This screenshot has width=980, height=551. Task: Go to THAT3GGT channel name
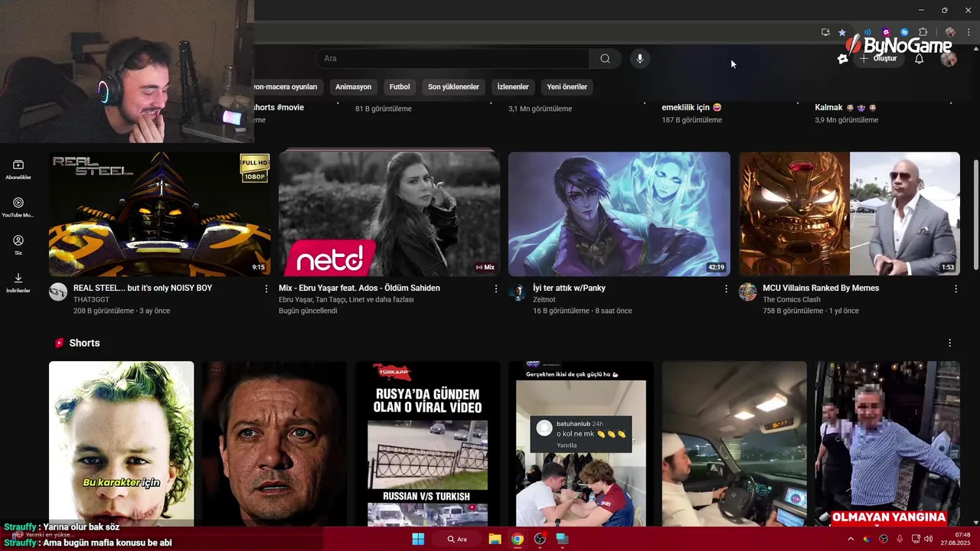(x=91, y=300)
